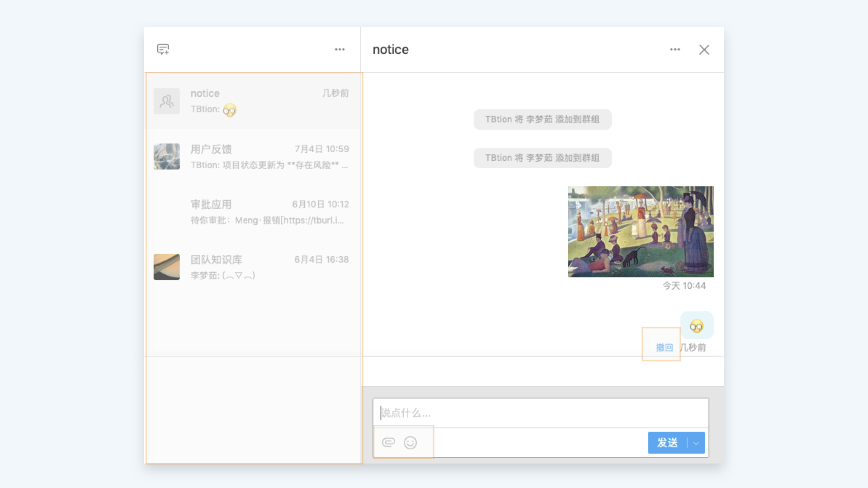Click the sent emoji message bubble
This screenshot has width=868, height=488.
point(697,325)
